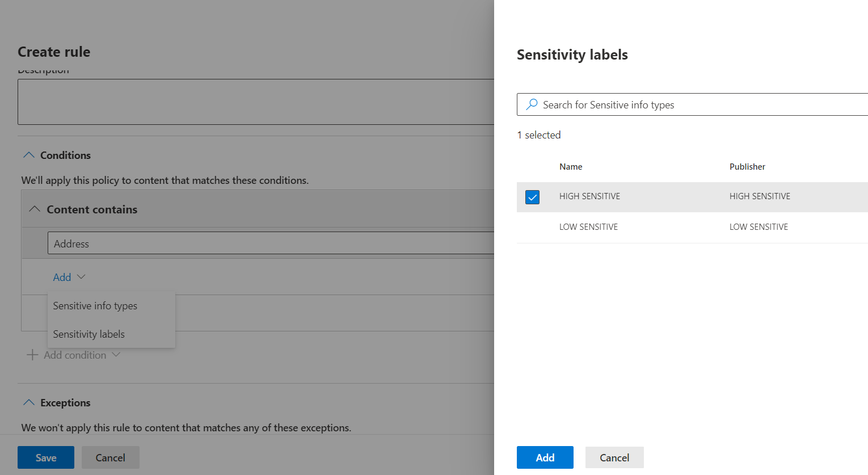Open the Add condition dropdown arrow
Image resolution: width=868 pixels, height=475 pixels.
[x=116, y=355]
